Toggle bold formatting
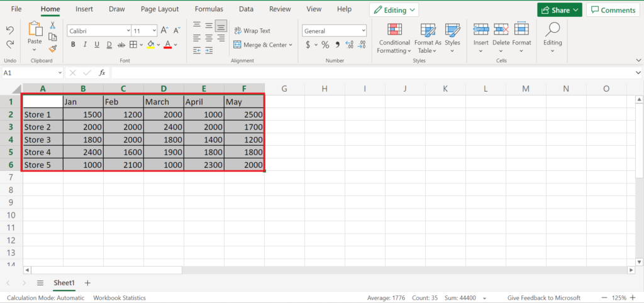The height and width of the screenshot is (303, 644). click(x=73, y=45)
